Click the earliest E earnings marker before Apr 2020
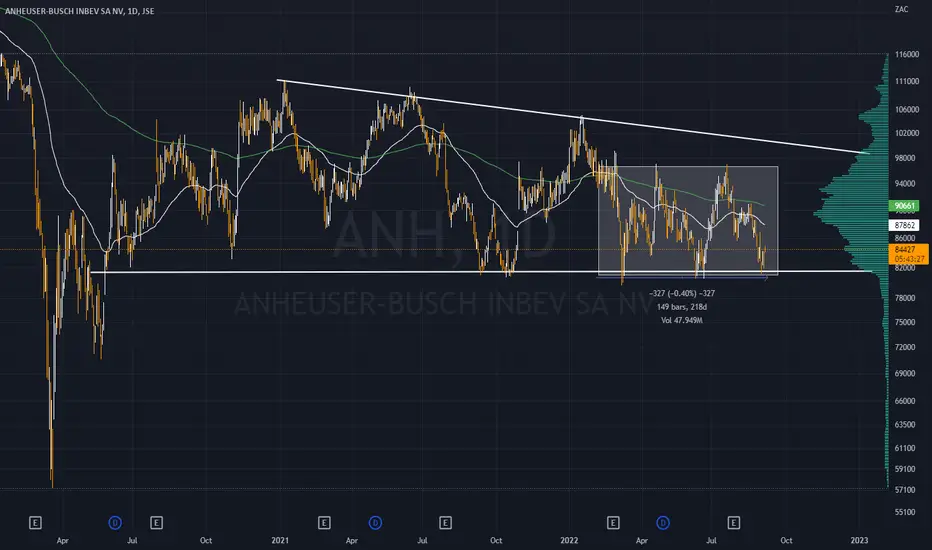This screenshot has height=550, width=932. tap(35, 523)
